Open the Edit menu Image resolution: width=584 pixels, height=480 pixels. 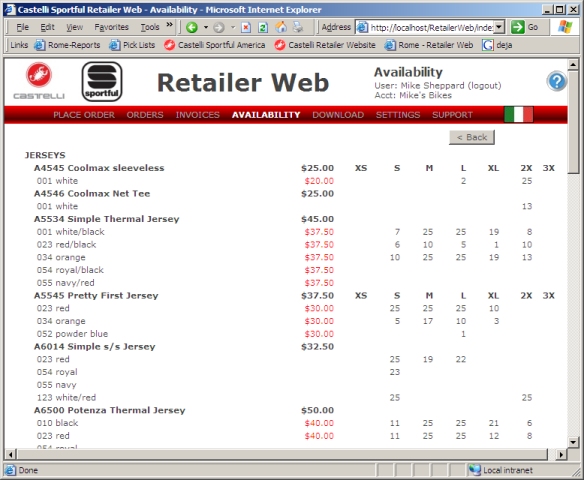[x=47, y=27]
